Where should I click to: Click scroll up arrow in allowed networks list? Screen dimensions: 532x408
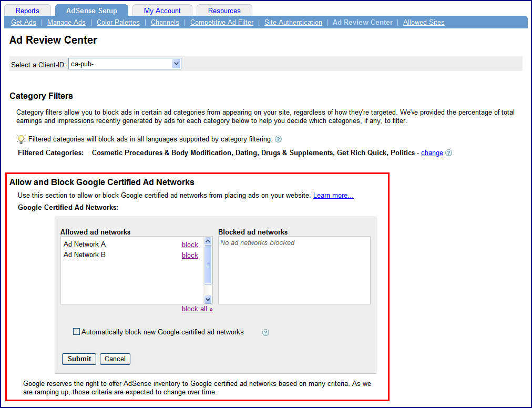(x=208, y=241)
